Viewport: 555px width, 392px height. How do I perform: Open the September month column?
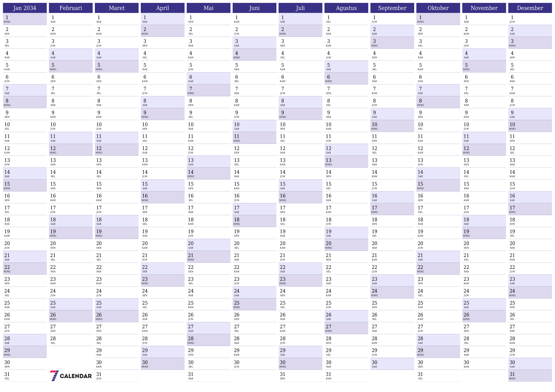tap(392, 6)
